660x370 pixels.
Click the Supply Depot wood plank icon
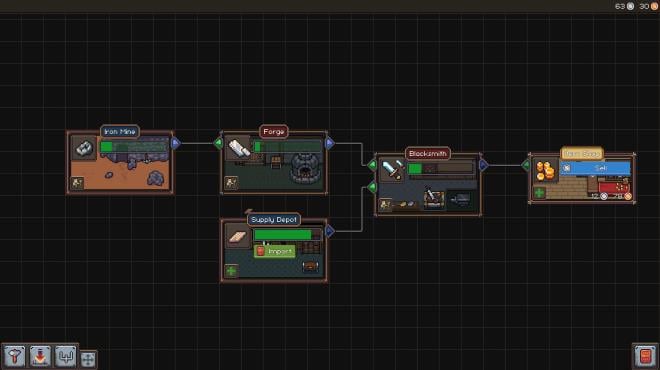(238, 236)
